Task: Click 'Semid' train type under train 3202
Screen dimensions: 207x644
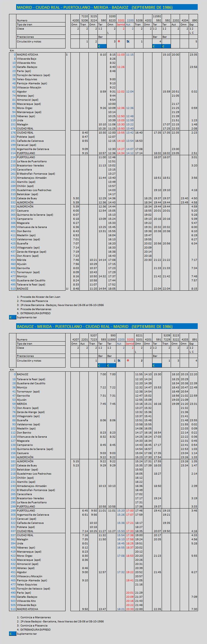Action: point(121,24)
